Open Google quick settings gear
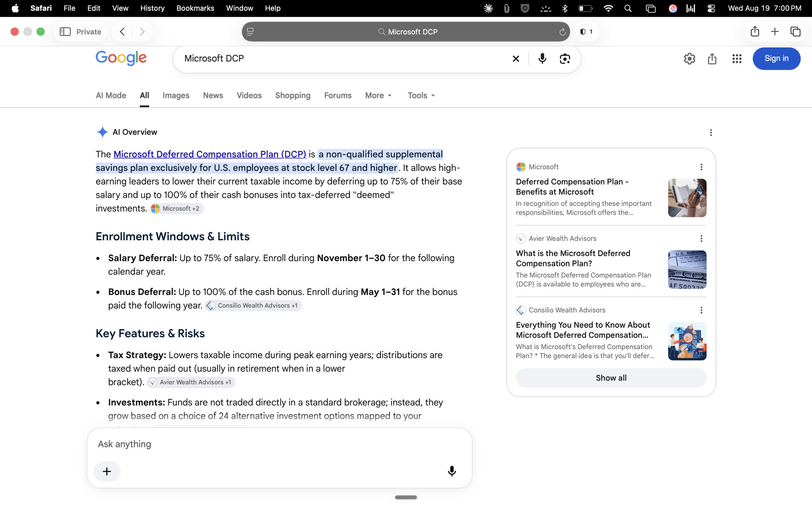 point(689,59)
